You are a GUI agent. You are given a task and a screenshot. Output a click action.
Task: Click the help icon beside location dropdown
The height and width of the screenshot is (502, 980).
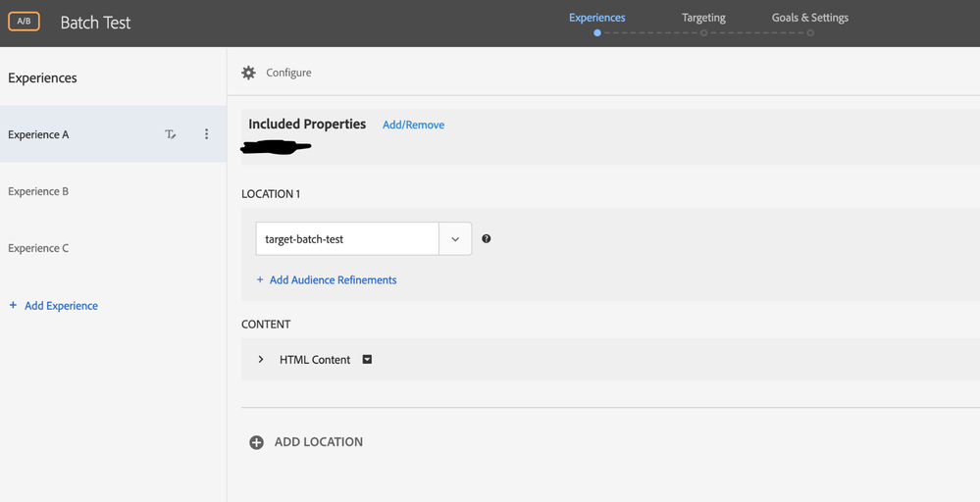coord(487,238)
